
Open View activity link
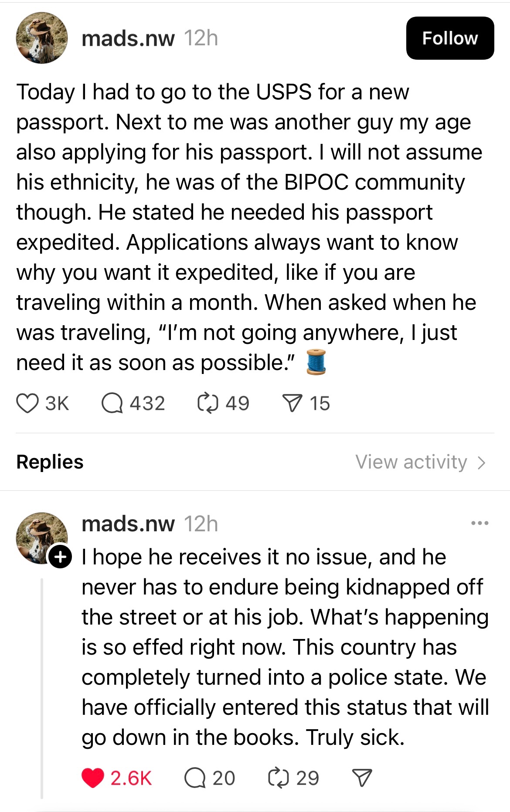411,462
